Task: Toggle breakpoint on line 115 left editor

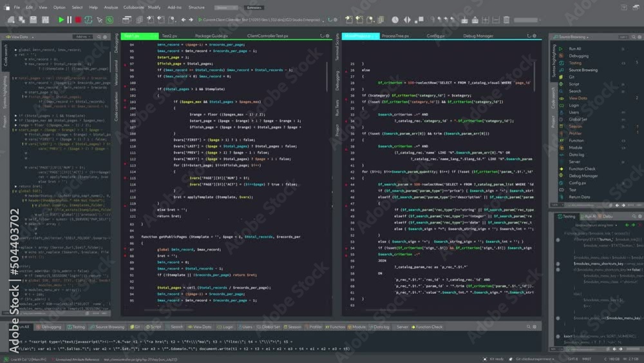Action: pos(126,178)
